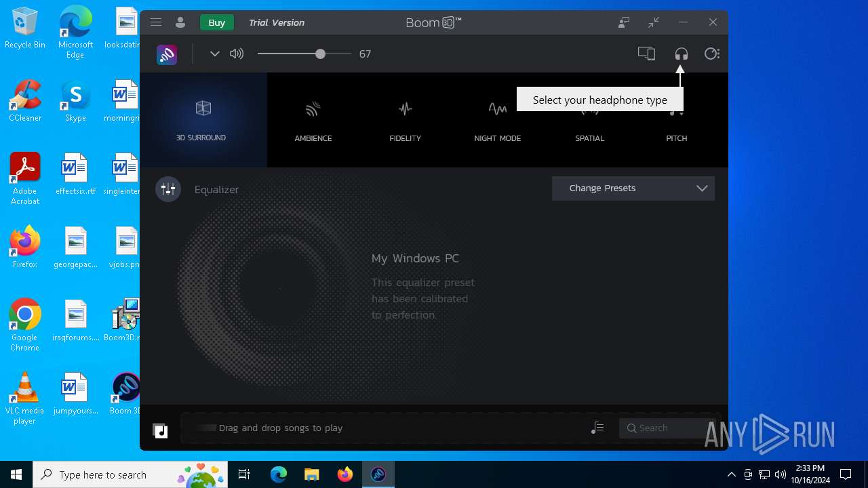
Task: Focus the taskbar search box
Action: [x=132, y=474]
